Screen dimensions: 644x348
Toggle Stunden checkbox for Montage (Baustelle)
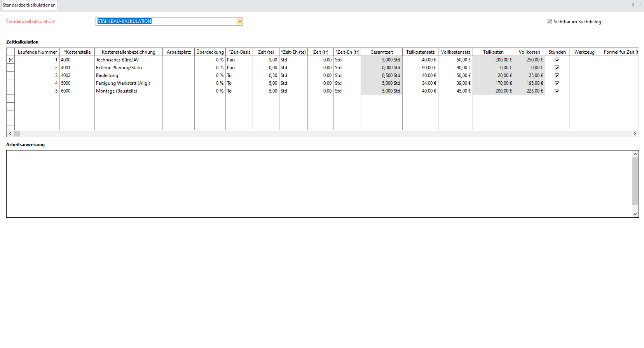coord(557,91)
